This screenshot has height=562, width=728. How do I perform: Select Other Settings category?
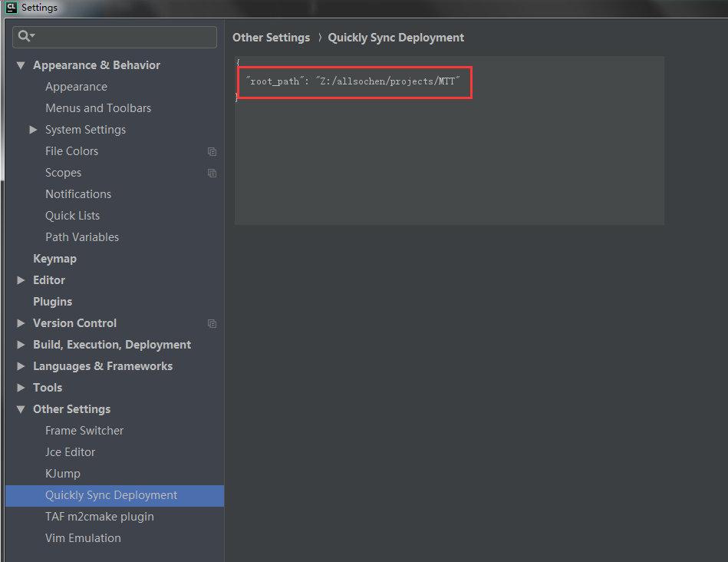point(71,409)
